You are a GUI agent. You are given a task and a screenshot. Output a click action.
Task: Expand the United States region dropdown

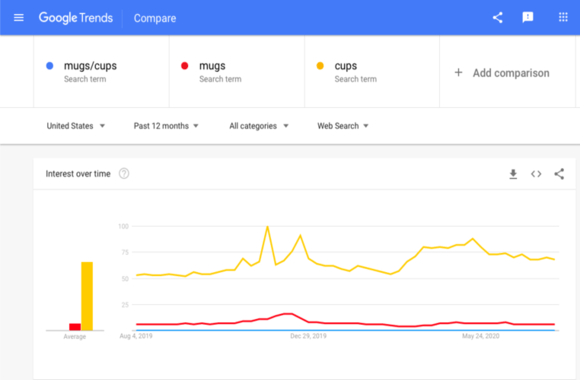[76, 126]
